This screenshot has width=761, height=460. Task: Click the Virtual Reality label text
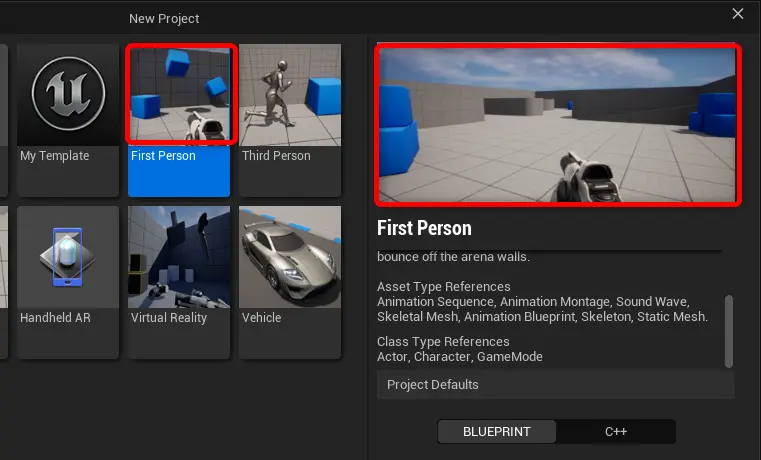click(169, 318)
